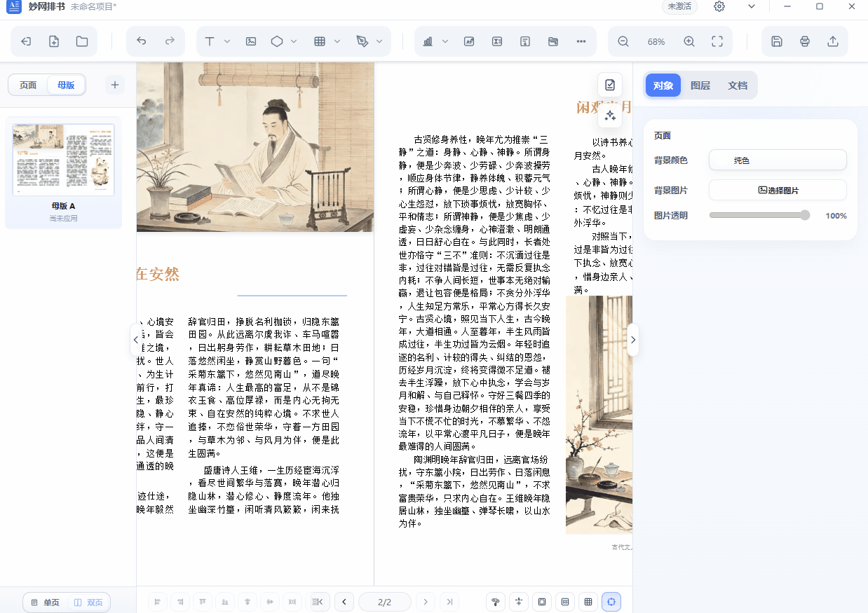The width and height of the screenshot is (868, 613).
Task: Collapse the left panel with arrow handle
Action: coord(135,340)
